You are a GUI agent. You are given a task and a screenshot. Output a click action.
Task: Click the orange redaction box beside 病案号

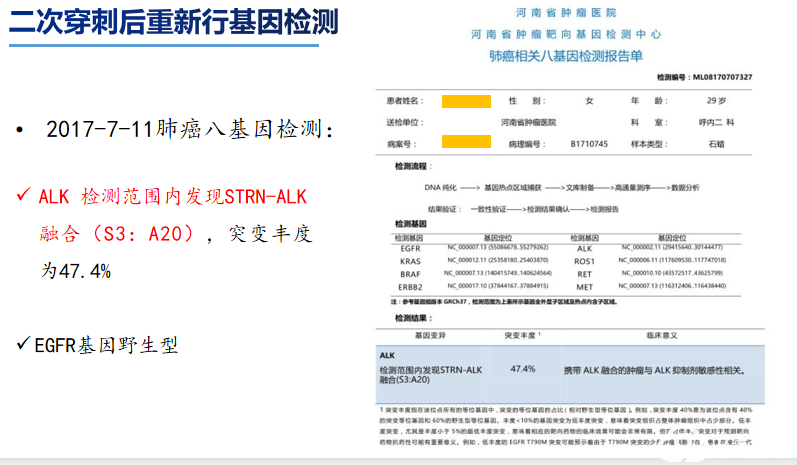click(463, 143)
